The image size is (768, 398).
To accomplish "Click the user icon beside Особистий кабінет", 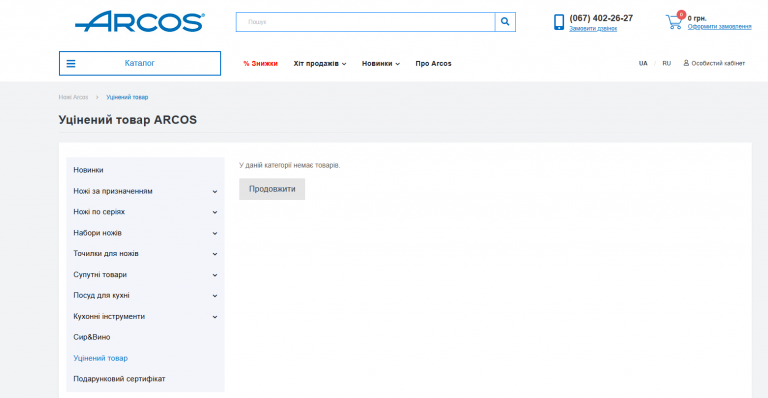I will [x=686, y=63].
